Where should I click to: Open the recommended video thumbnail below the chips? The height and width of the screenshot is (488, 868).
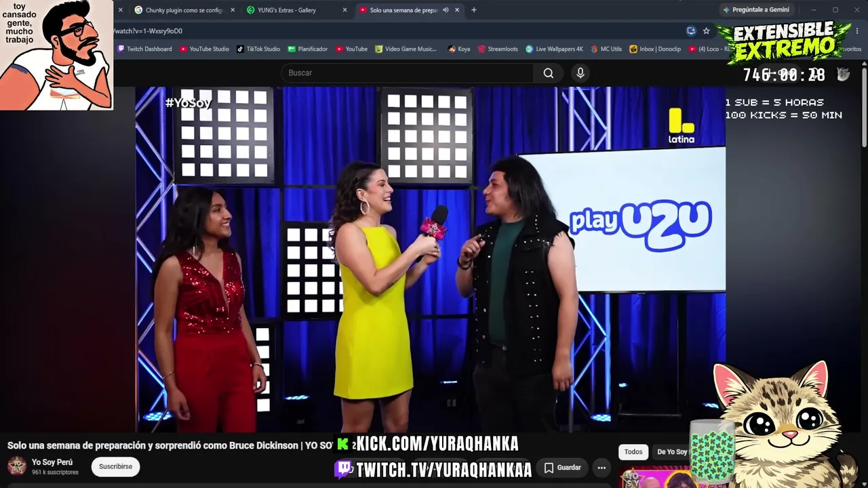[x=654, y=477]
